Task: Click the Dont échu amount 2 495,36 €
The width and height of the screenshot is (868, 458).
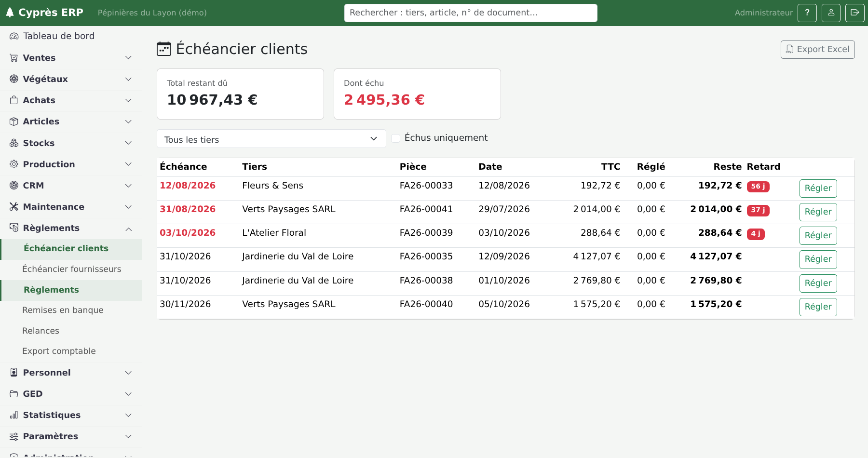Action: (384, 100)
